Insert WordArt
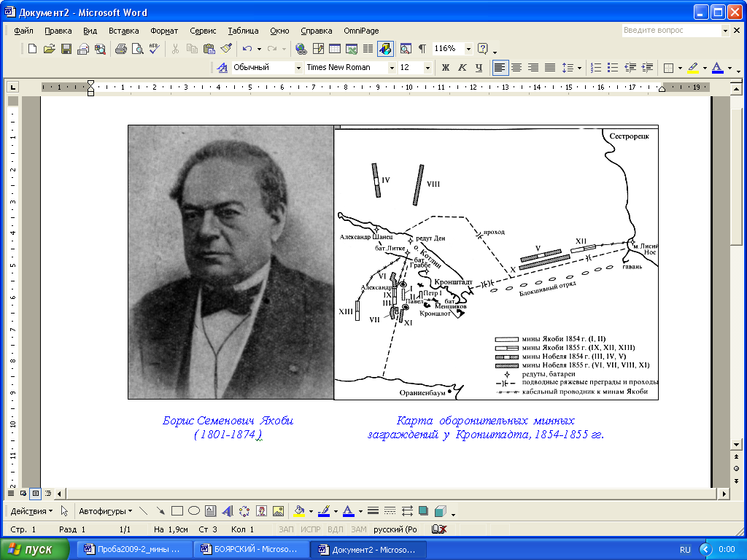Viewport: 747px width, 560px height. coord(228,511)
